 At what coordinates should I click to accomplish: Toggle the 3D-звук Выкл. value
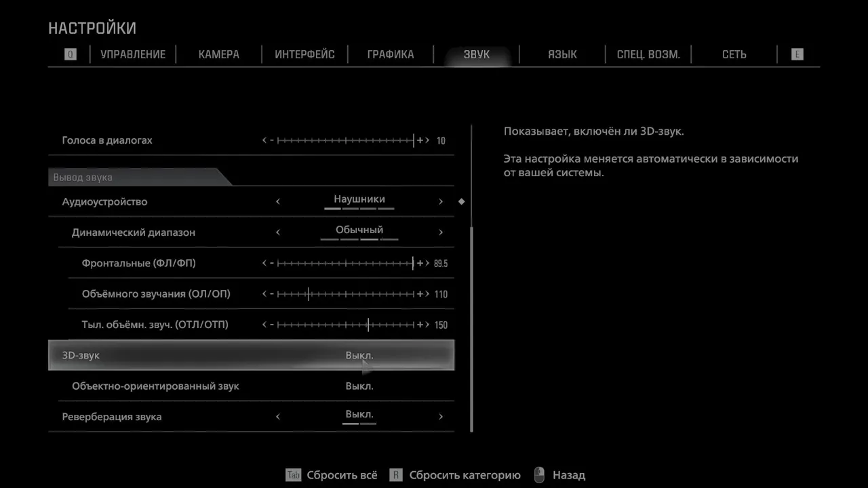point(359,355)
